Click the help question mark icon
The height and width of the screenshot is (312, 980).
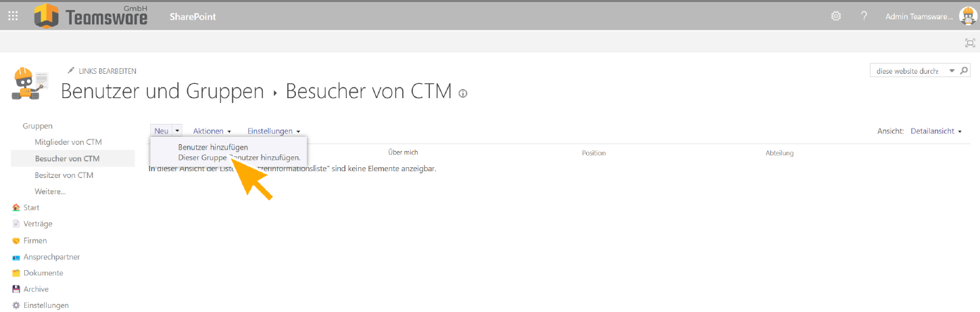(x=864, y=16)
